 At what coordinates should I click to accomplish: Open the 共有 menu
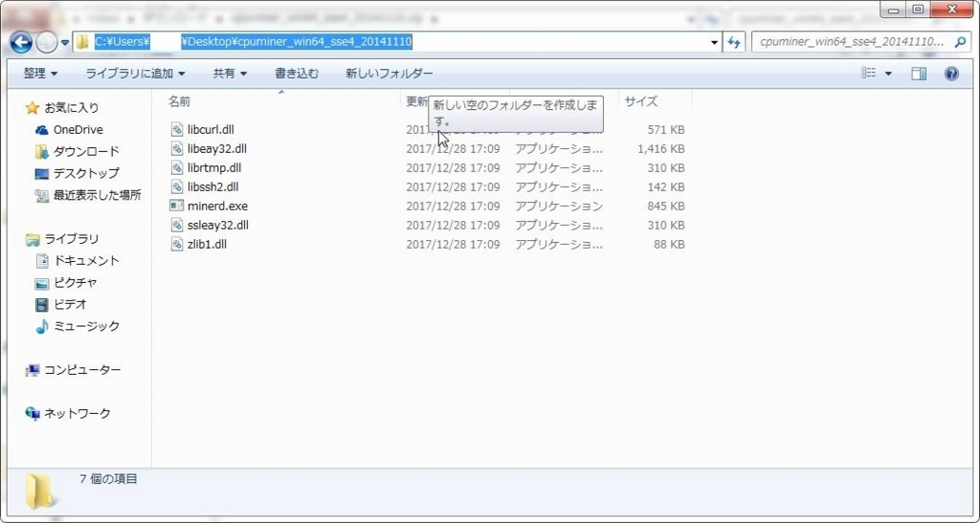[230, 74]
